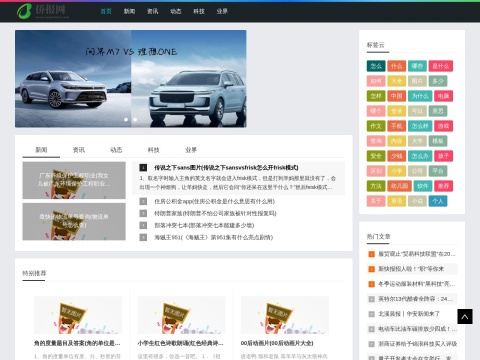Click the 多少 tag
Screen dimensions: 480x360
438,81
